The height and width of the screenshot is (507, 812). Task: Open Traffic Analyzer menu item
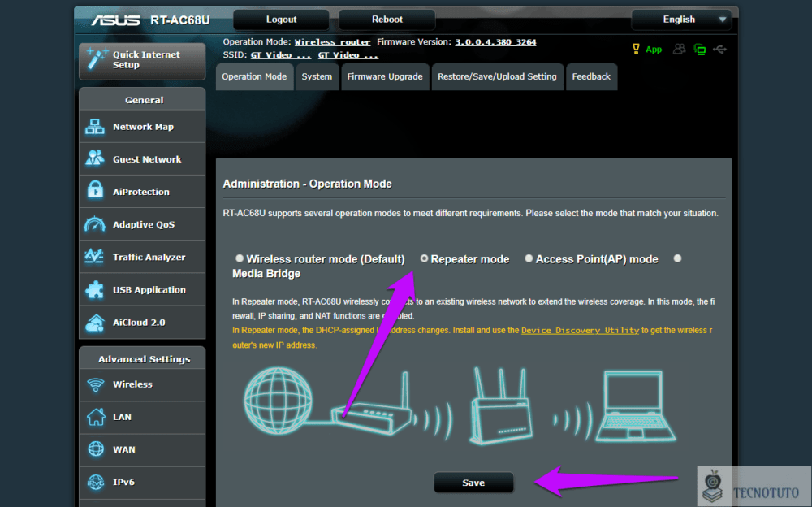pos(142,257)
